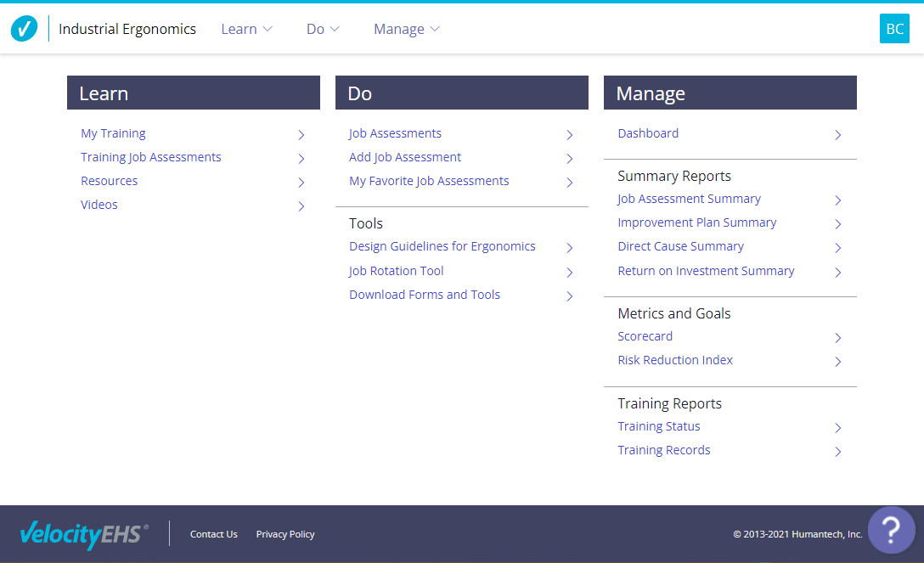Click the help question mark button
This screenshot has width=924, height=563.
point(891,530)
